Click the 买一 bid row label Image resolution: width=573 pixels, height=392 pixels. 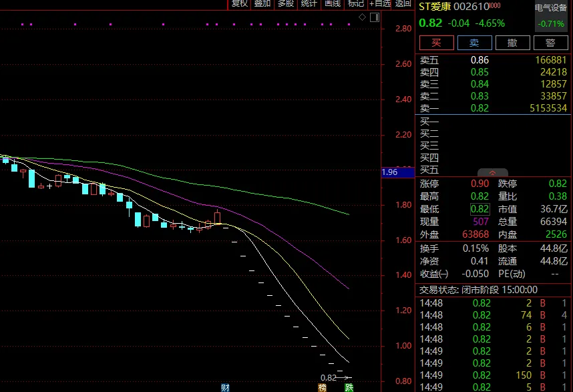tap(429, 122)
